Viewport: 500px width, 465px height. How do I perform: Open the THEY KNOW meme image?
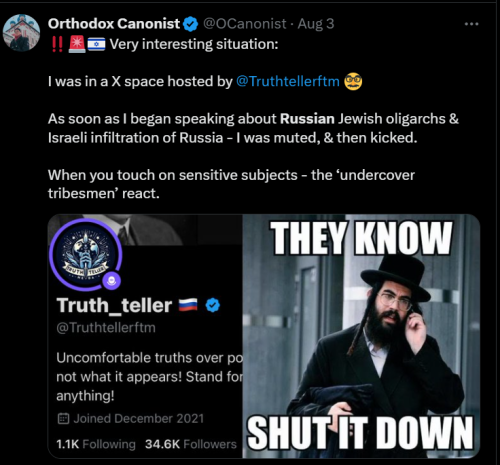(x=361, y=336)
